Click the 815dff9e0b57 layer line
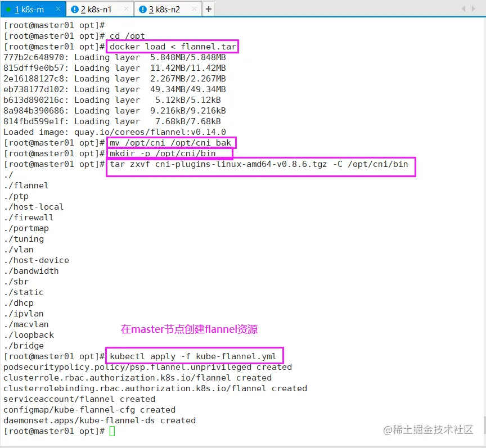The height and width of the screenshot is (448, 486). pyautogui.click(x=115, y=68)
